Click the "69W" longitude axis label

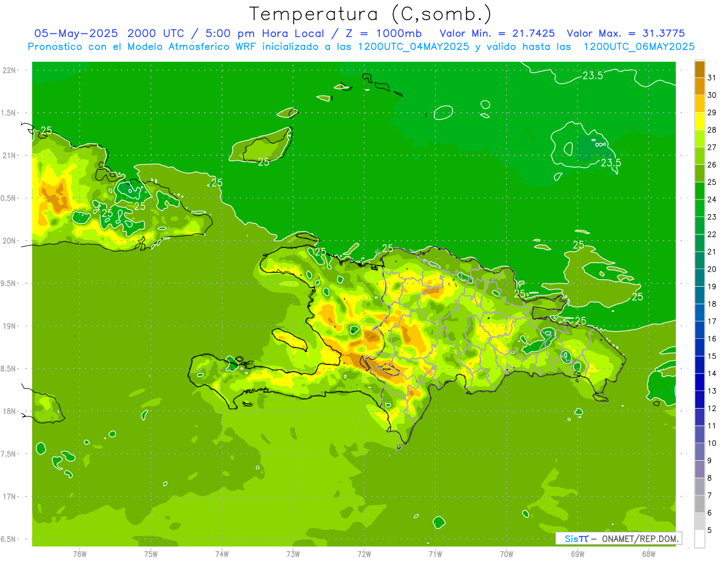tap(578, 554)
